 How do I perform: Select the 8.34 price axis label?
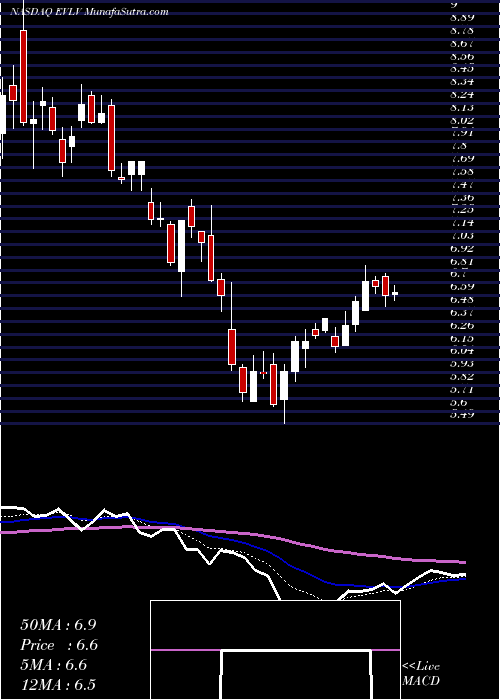pyautogui.click(x=462, y=82)
